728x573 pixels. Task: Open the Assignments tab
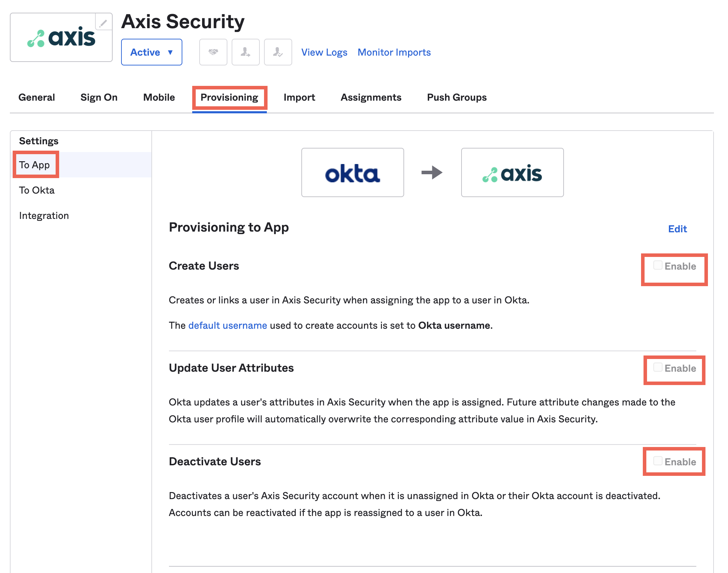371,97
